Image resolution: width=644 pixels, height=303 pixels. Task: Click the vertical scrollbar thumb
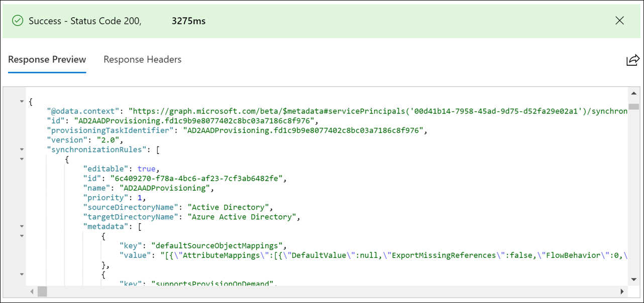click(634, 105)
